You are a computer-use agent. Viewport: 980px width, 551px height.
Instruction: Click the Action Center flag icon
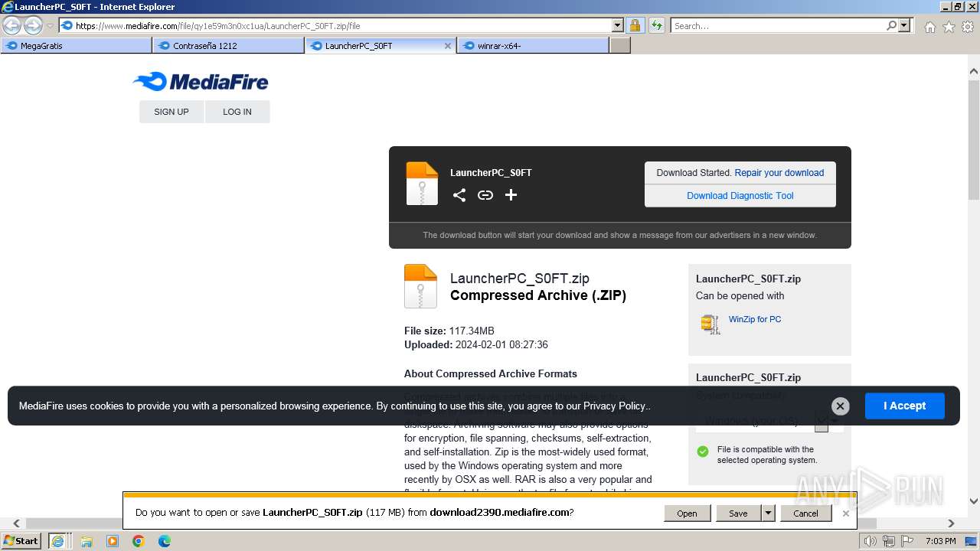click(x=906, y=541)
